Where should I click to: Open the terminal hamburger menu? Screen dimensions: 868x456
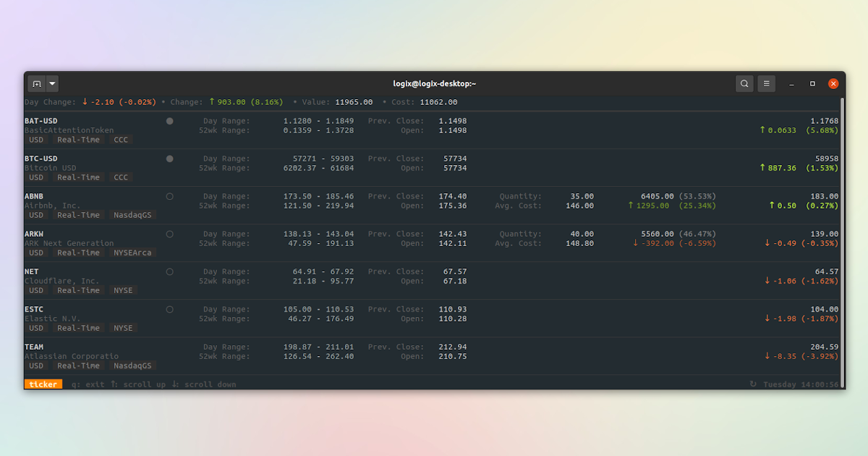[x=767, y=84]
